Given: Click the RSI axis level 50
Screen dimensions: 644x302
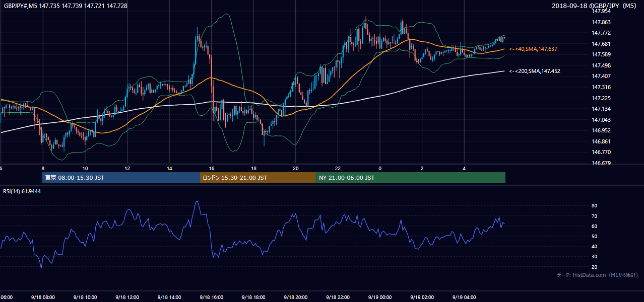Looking at the screenshot, I should point(594,236).
